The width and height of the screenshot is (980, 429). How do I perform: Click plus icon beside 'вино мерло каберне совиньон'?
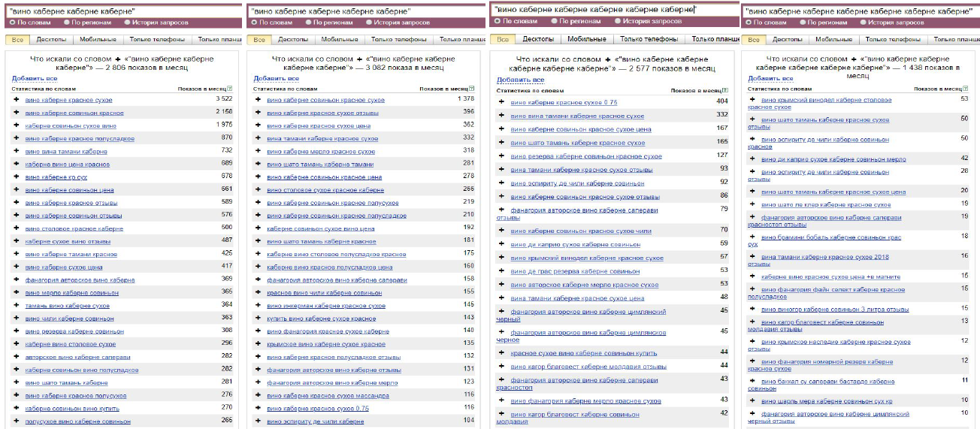click(17, 292)
